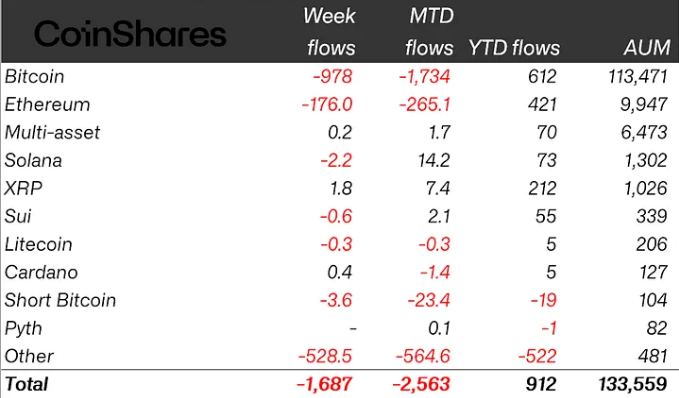Click the CoinShares logo
The image size is (679, 398).
(x=130, y=34)
